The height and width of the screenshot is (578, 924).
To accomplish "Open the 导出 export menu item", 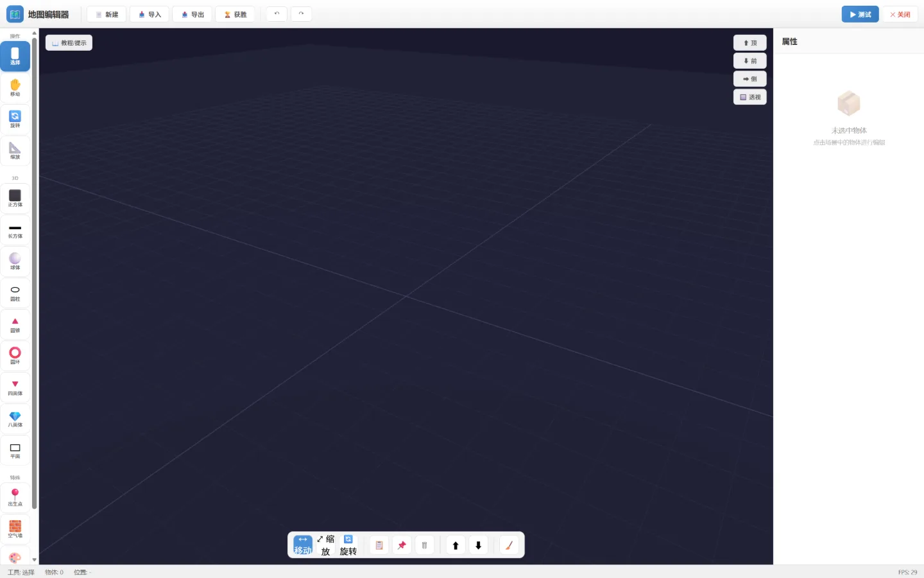I will 193,14.
